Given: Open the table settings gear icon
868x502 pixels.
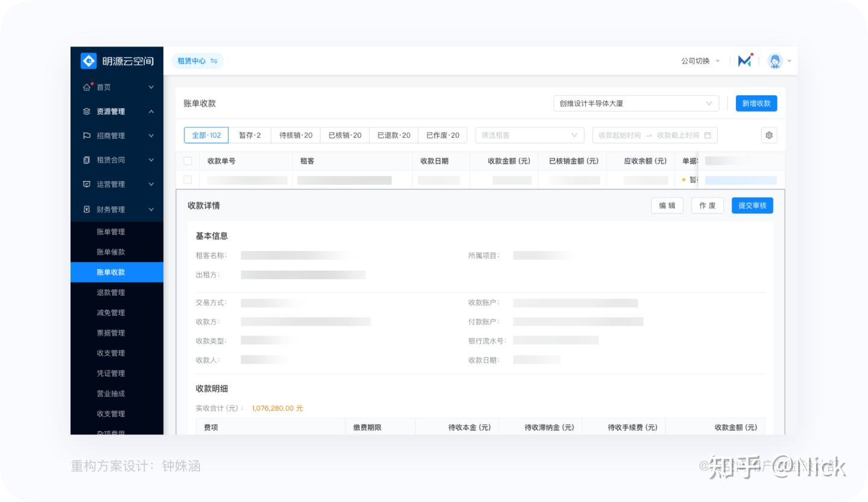Looking at the screenshot, I should point(769,135).
